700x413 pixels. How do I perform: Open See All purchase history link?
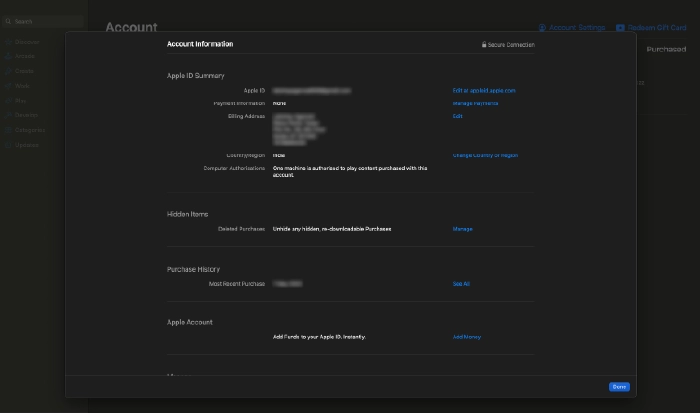click(461, 284)
